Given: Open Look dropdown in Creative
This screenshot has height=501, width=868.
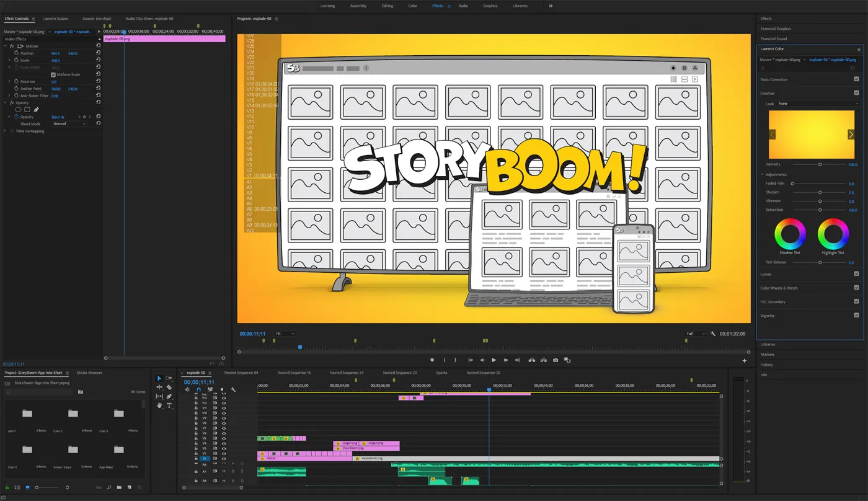Looking at the screenshot, I should (x=819, y=104).
